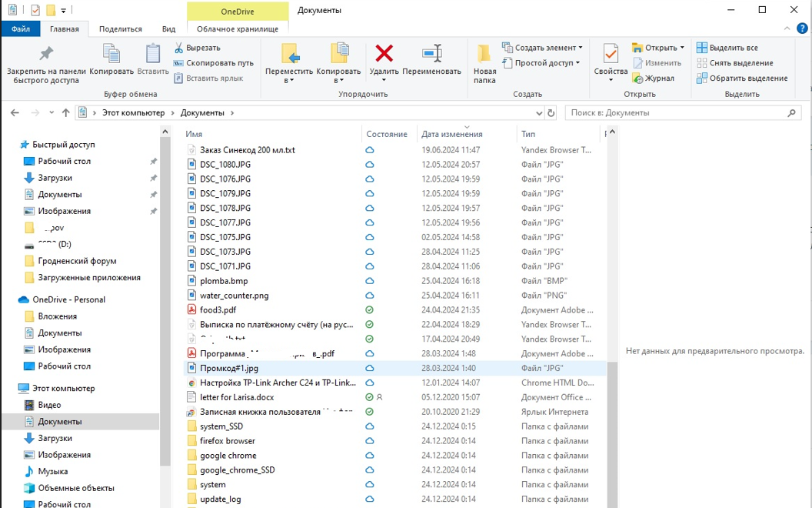Expand the Простой доступ dropdown
The height and width of the screenshot is (508, 812).
coord(577,63)
